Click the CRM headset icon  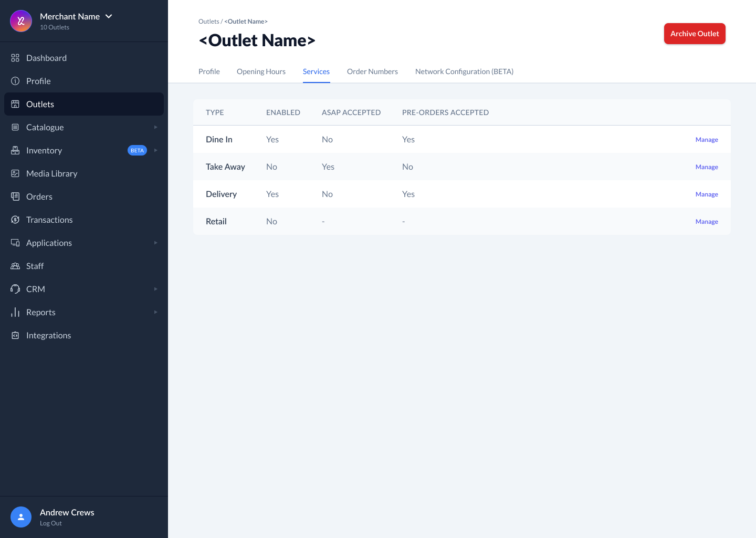click(15, 289)
